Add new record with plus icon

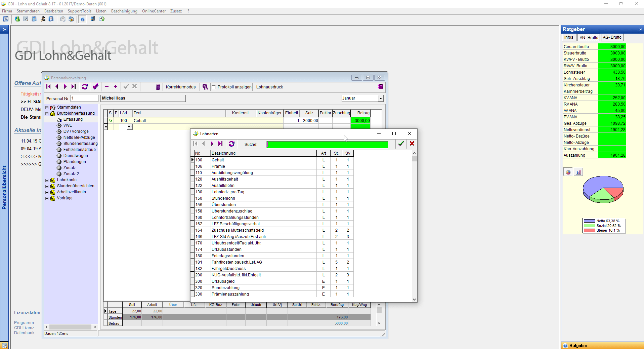[x=115, y=87]
